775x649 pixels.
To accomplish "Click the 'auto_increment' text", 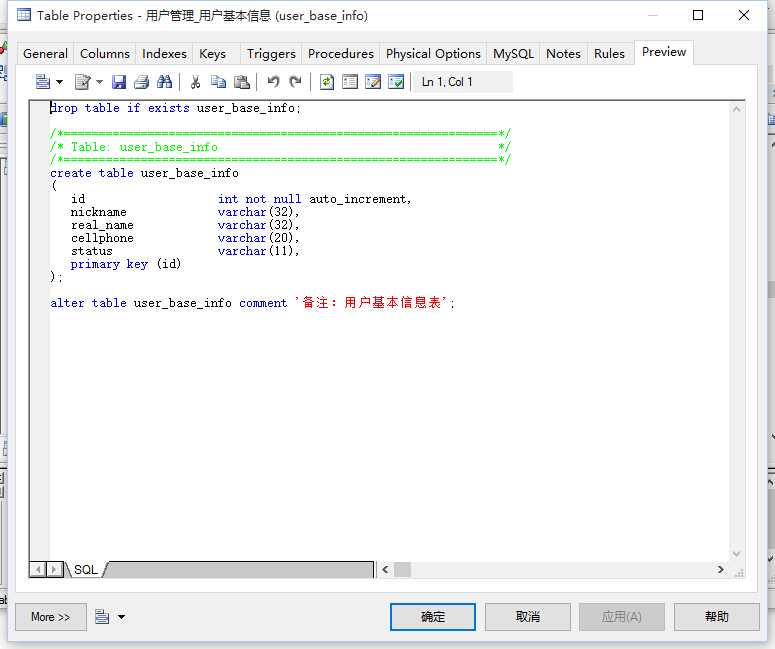I will point(359,199).
